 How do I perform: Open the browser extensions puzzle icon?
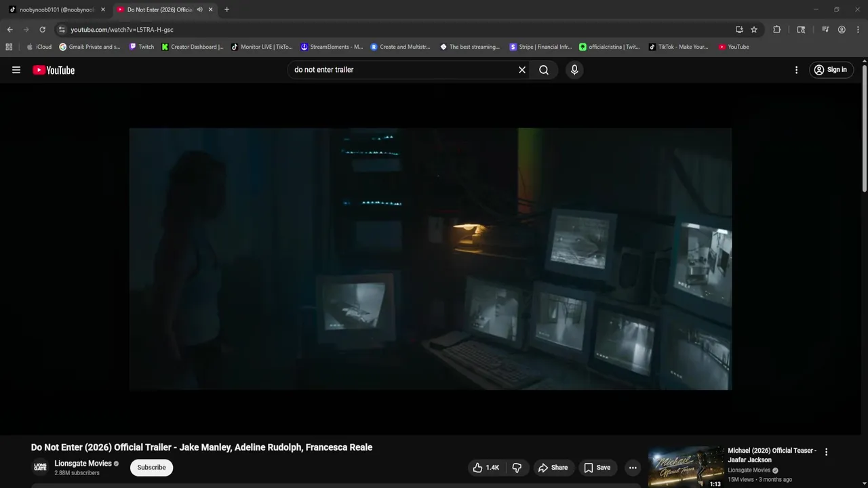click(x=777, y=30)
